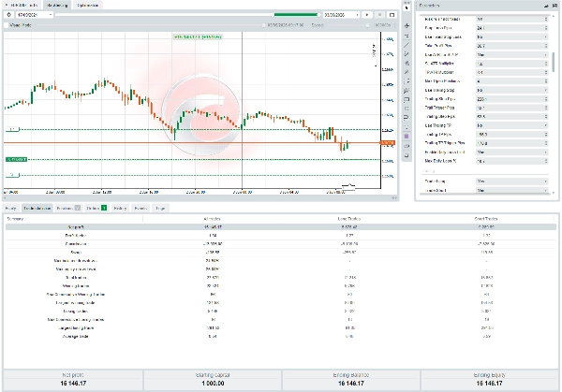
Task: Click the save parameters icon in panel header
Action: click(x=555, y=6)
